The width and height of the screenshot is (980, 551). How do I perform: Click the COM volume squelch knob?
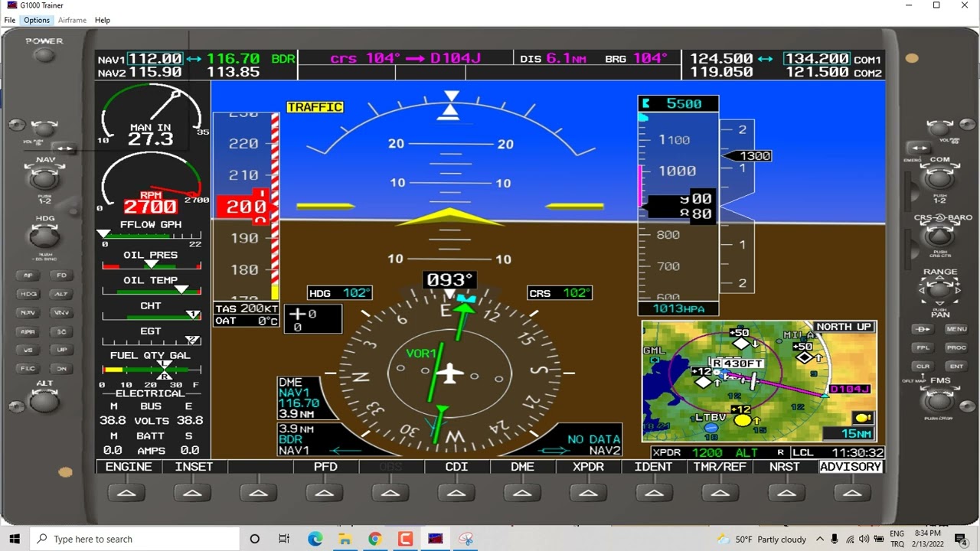point(940,129)
